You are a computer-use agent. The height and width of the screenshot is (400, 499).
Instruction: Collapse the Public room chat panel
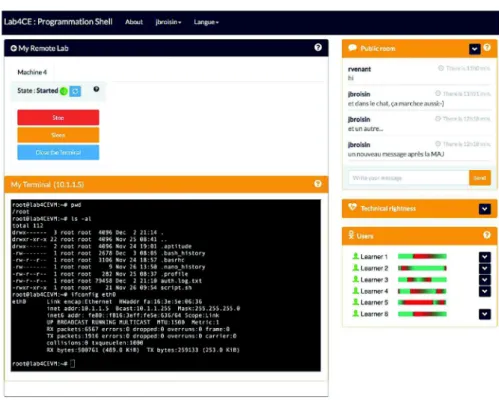click(475, 49)
